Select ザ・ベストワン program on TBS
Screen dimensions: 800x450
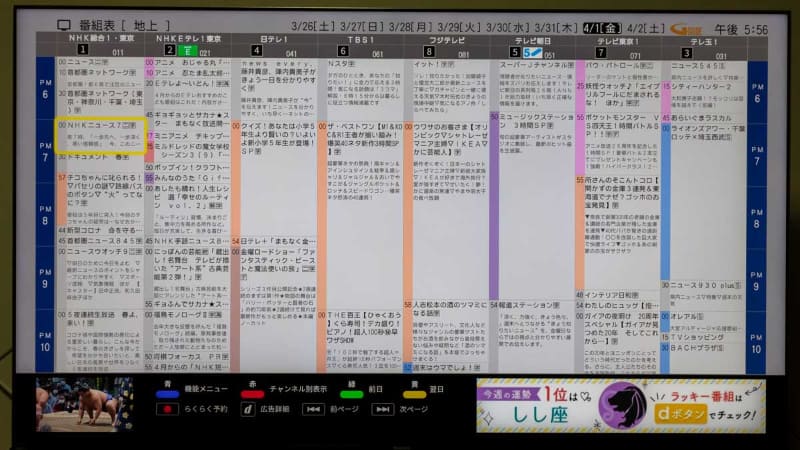360,216
